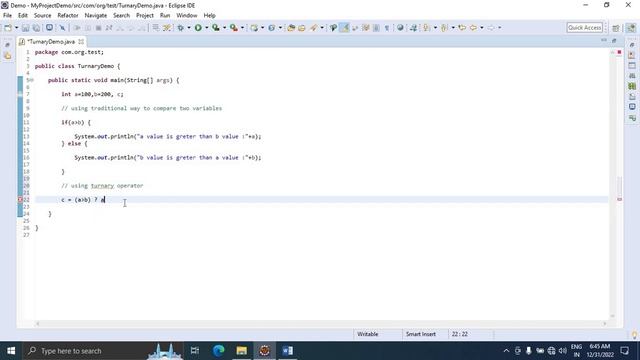Click the Run External Tools icon
640x360 pixels.
pos(233,28)
